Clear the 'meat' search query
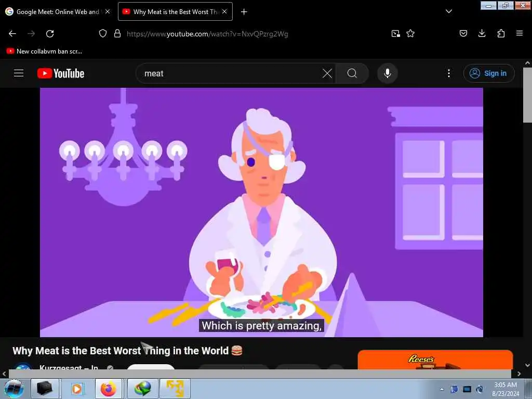This screenshot has width=532, height=399. point(327,73)
